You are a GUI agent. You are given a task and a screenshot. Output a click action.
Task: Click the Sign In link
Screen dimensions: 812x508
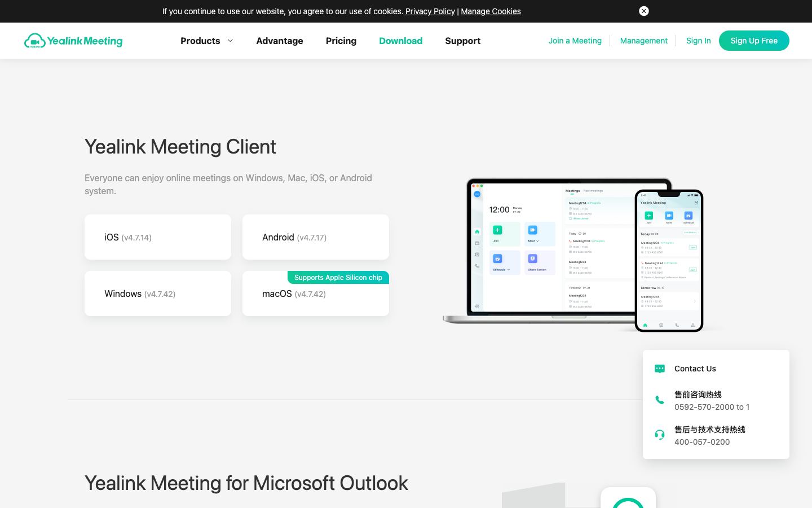pyautogui.click(x=699, y=41)
